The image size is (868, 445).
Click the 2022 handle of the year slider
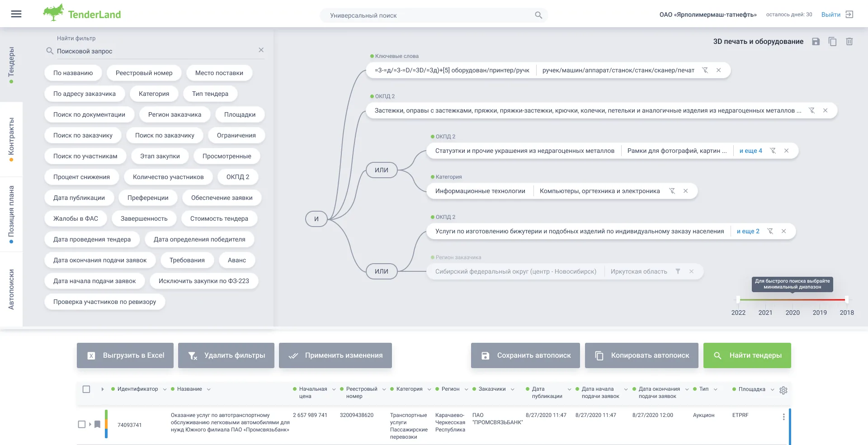738,299
